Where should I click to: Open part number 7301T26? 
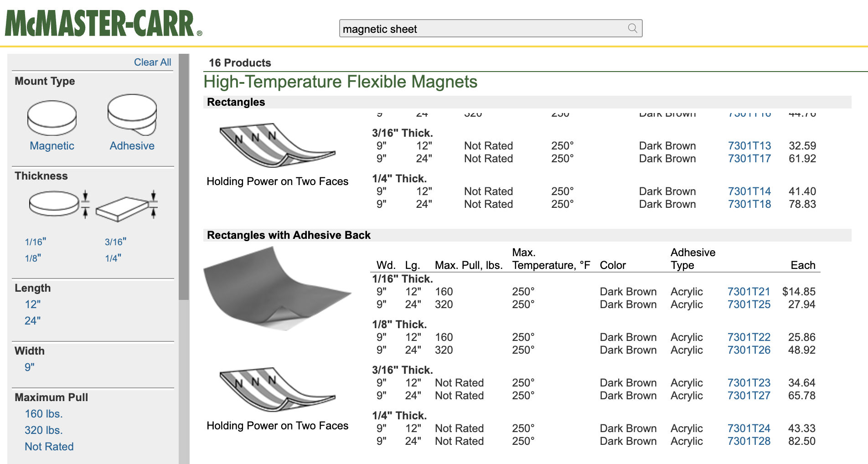(x=749, y=350)
